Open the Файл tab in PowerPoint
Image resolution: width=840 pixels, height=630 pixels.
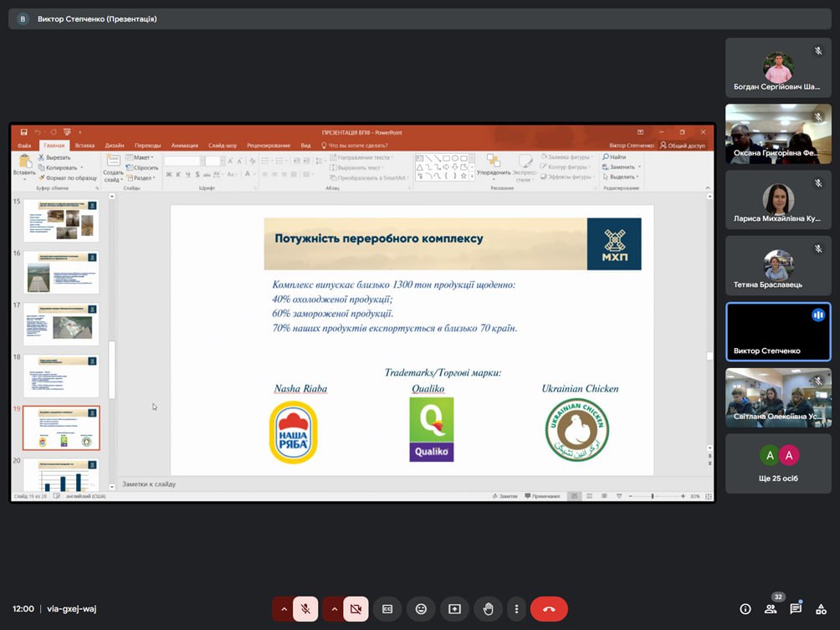coord(24,146)
